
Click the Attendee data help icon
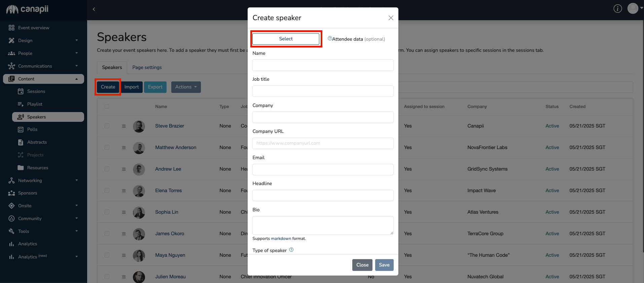point(330,38)
